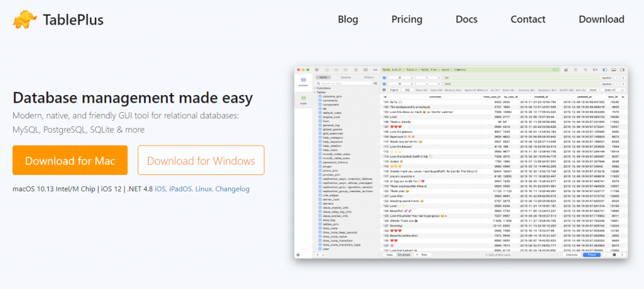Select the general_log table
Viewport: 644px width, 289px height.
coord(330,125)
